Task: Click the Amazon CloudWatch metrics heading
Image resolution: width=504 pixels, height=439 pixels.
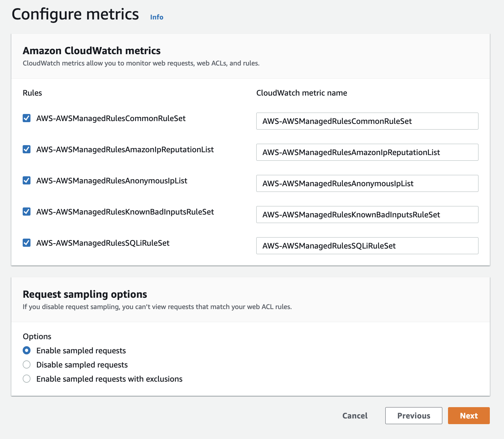Action: point(91,51)
